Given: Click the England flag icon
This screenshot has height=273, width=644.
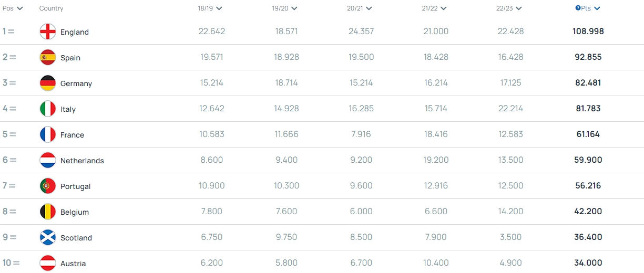Looking at the screenshot, I should pos(48,31).
